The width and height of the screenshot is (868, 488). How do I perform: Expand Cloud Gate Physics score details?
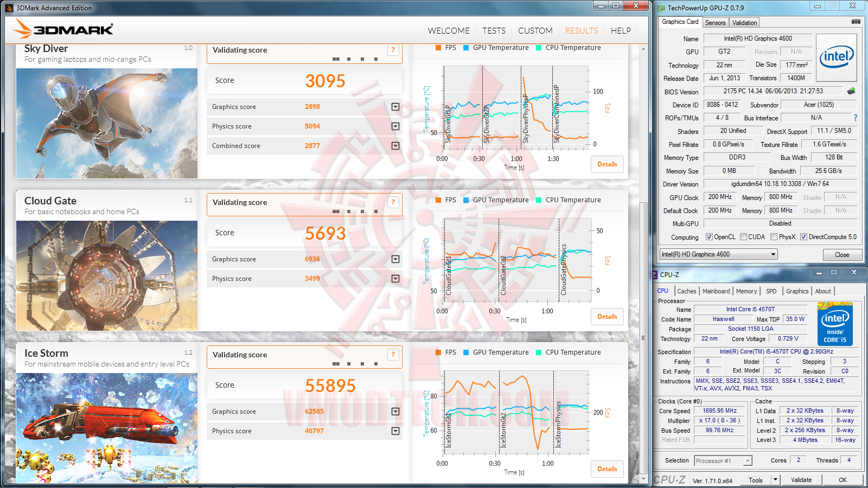coord(395,279)
